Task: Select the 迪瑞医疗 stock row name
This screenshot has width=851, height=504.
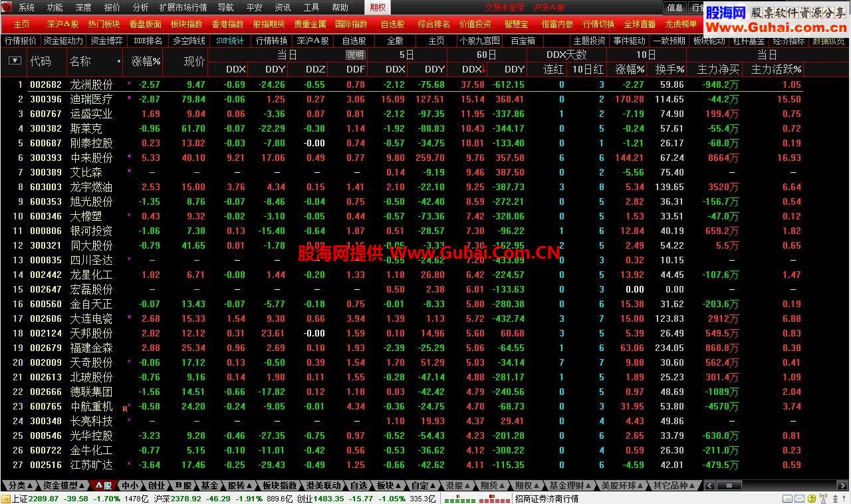Action: 92,99
